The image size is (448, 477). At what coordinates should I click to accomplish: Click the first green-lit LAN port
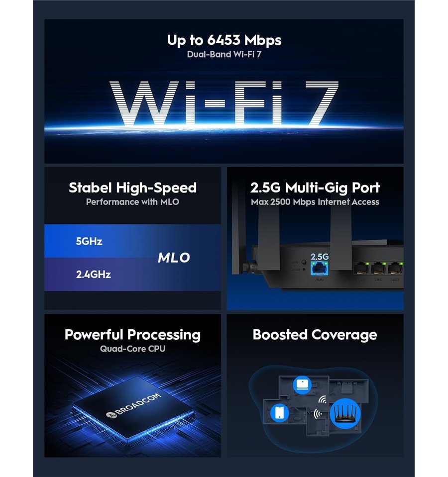pos(361,268)
